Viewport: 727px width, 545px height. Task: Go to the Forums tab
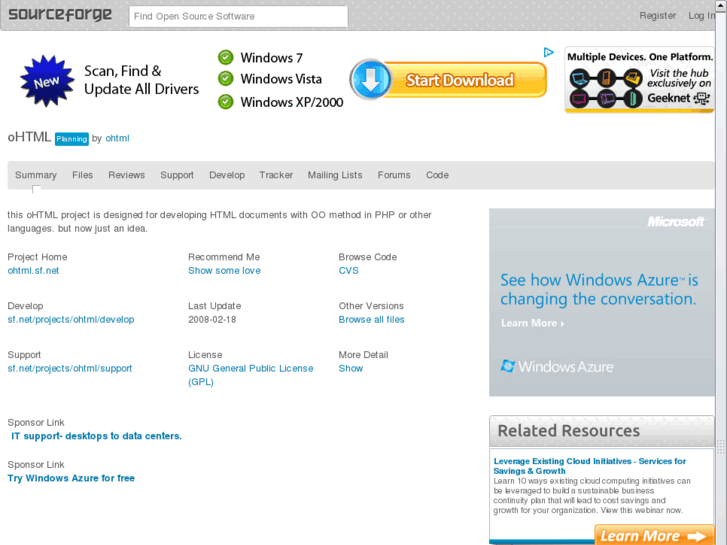[394, 175]
